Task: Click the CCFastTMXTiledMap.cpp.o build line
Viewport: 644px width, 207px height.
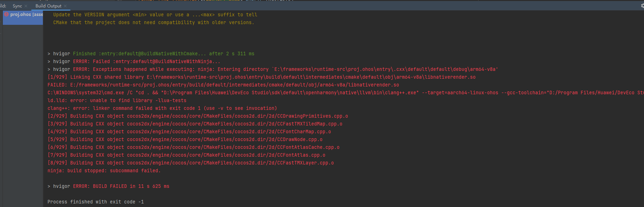Action: pyautogui.click(x=195, y=124)
